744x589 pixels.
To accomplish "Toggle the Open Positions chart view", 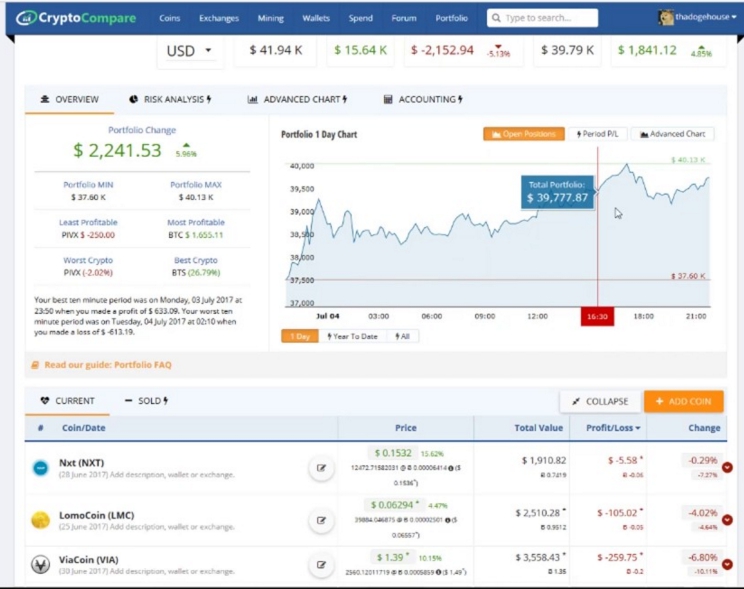I will point(522,134).
